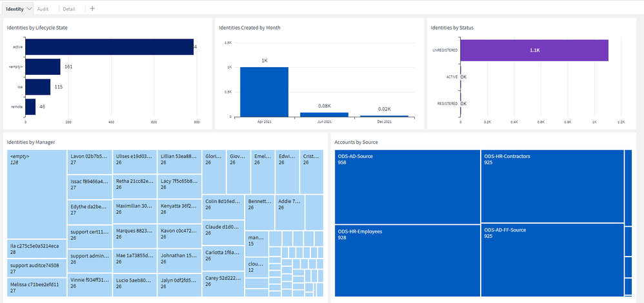This screenshot has height=303, width=644.
Task: Select the purple UNREGISTERED status bar
Action: (534, 50)
